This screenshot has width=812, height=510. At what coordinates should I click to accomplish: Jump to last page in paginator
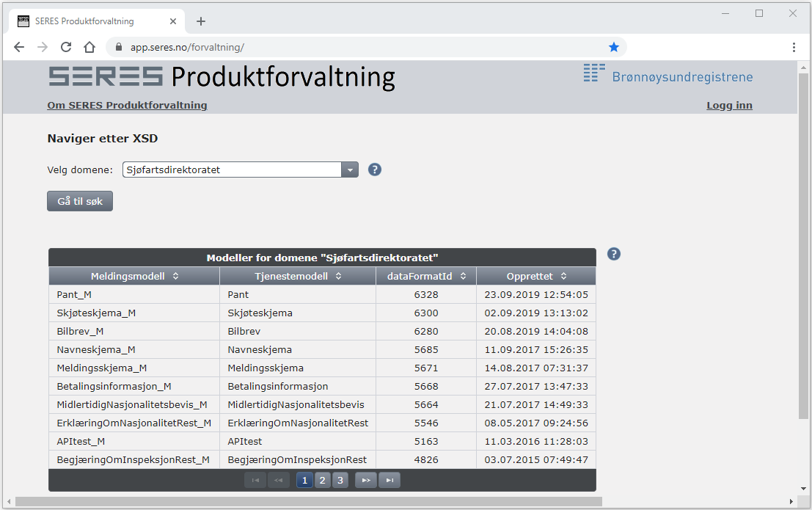pos(389,481)
